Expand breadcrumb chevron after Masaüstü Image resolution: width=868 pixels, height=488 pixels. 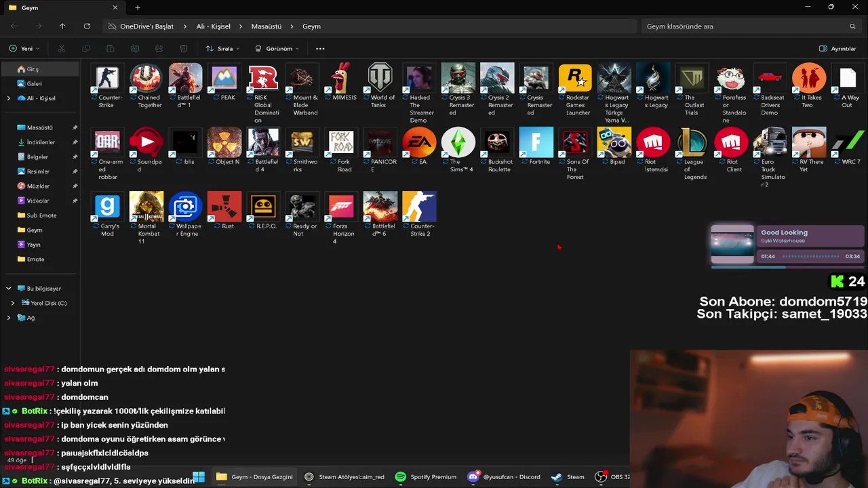[292, 26]
